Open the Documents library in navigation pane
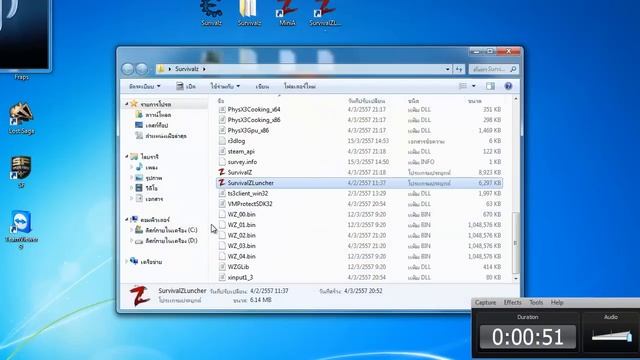 [x=149, y=199]
